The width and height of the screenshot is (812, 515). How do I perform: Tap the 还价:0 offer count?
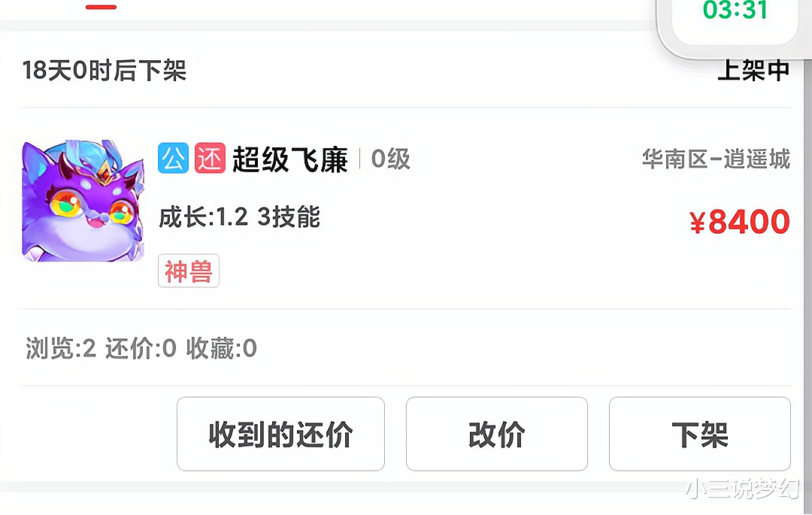point(141,348)
